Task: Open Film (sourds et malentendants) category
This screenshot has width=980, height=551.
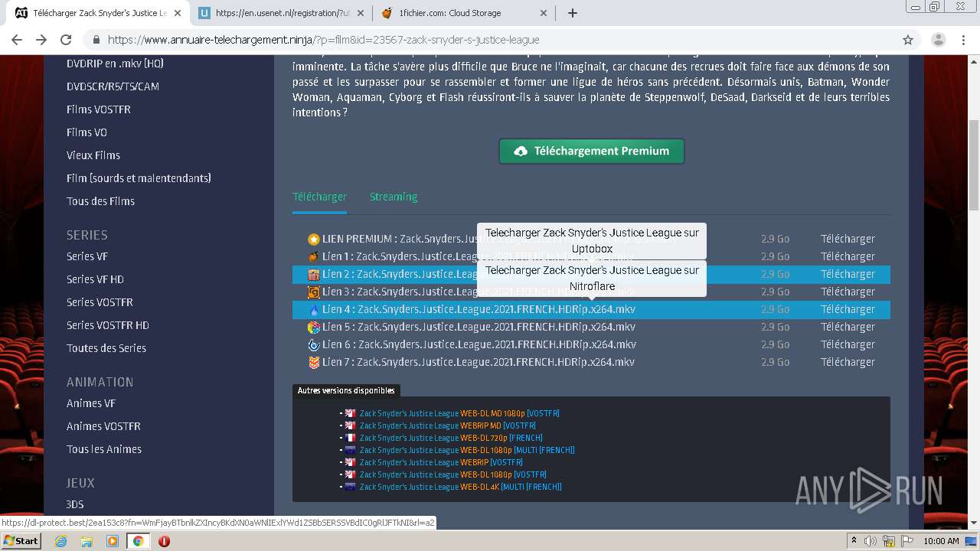Action: point(139,178)
